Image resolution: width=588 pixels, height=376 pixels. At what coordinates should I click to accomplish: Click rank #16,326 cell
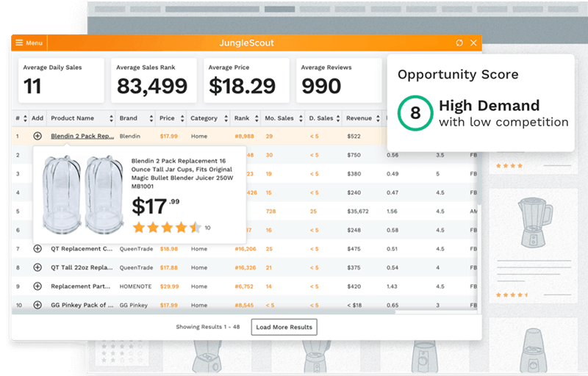coord(245,267)
